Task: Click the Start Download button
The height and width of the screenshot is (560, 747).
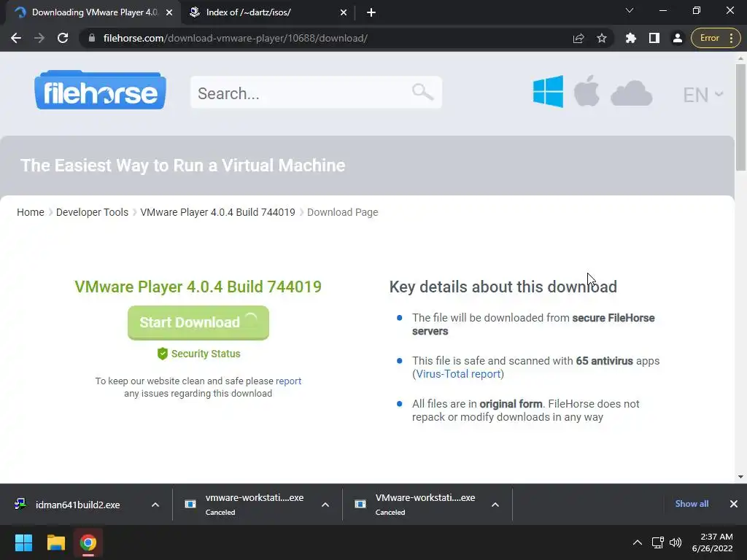Action: click(x=198, y=322)
